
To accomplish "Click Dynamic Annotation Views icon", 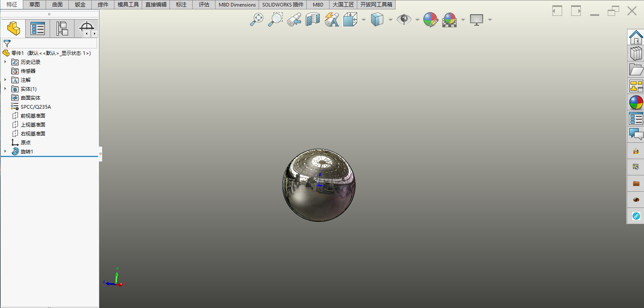I will click(x=332, y=19).
